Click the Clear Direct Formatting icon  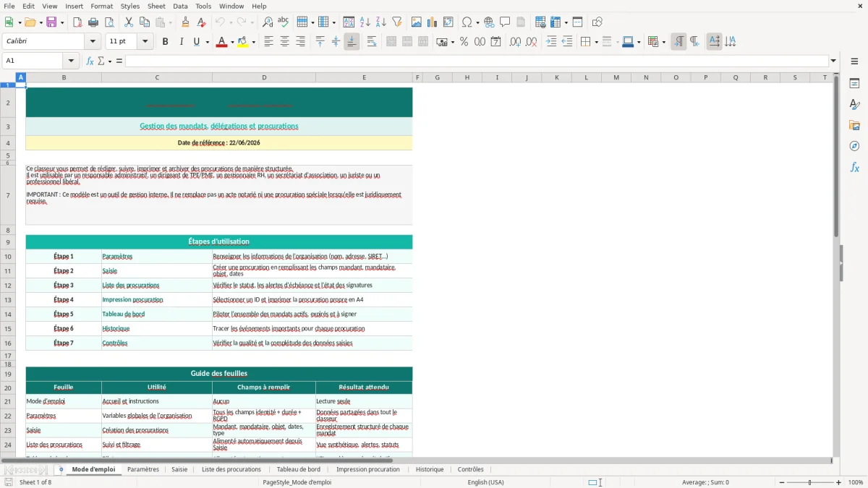point(202,22)
